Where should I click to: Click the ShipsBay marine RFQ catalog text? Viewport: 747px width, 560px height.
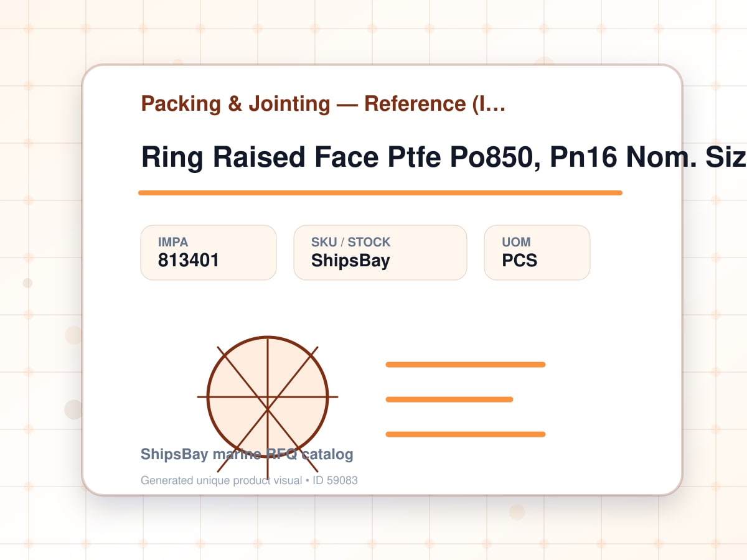point(247,454)
